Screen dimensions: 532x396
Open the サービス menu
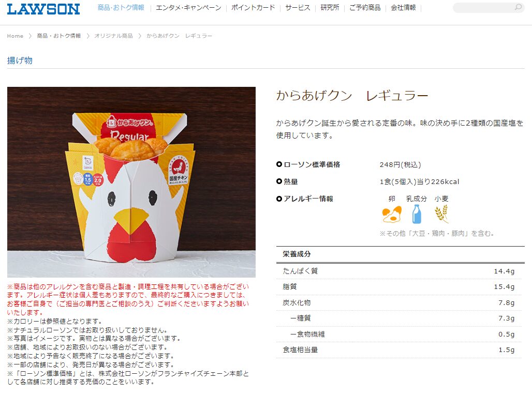coord(298,7)
